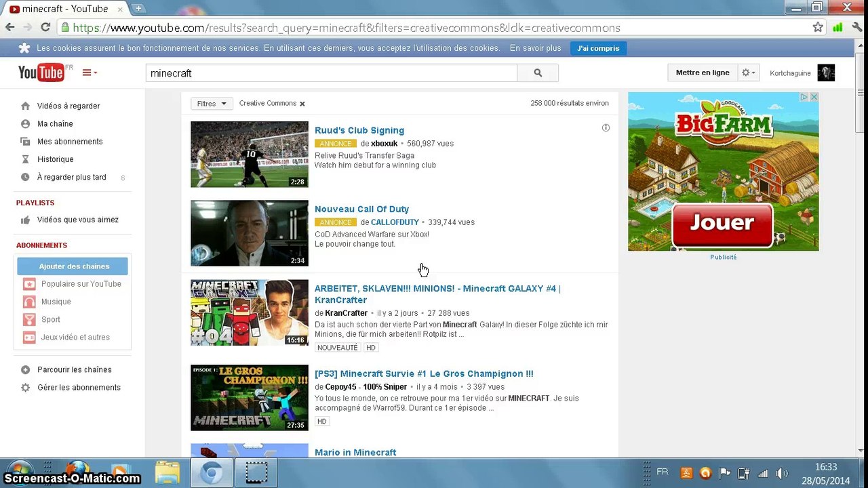868x488 pixels.
Task: Open a new browser tab
Action: tap(138, 9)
